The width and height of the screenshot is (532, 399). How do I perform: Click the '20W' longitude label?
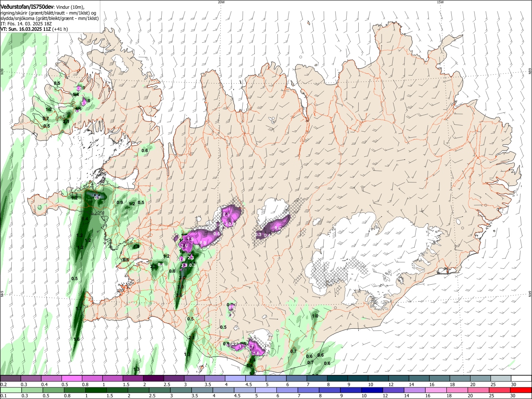pyautogui.click(x=221, y=2)
